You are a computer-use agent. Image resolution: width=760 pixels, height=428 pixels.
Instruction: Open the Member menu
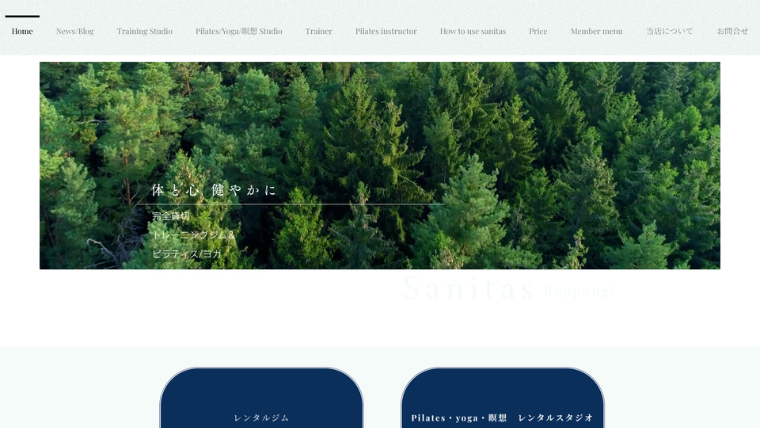tap(596, 31)
